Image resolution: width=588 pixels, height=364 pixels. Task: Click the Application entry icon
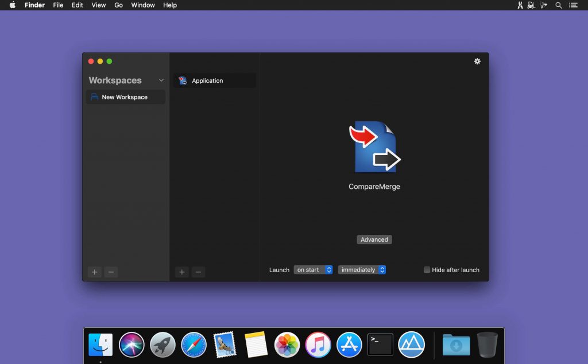pyautogui.click(x=183, y=80)
